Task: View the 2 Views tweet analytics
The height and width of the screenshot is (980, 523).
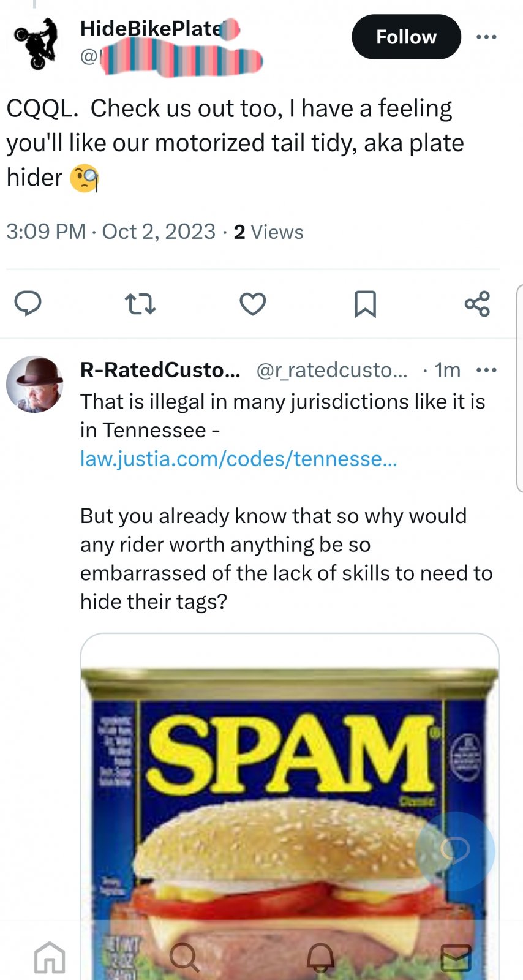Action: tap(268, 232)
